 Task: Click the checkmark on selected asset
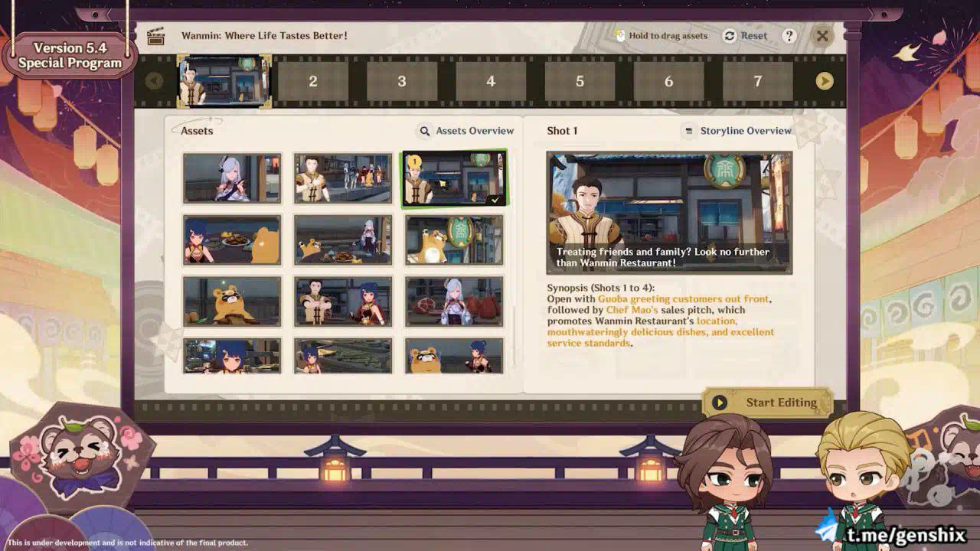495,199
